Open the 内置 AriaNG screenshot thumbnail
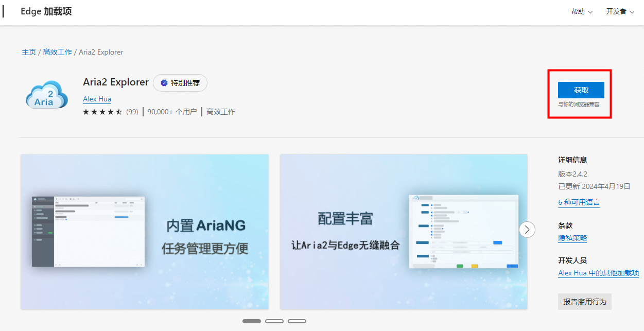The height and width of the screenshot is (331, 644). tap(144, 231)
